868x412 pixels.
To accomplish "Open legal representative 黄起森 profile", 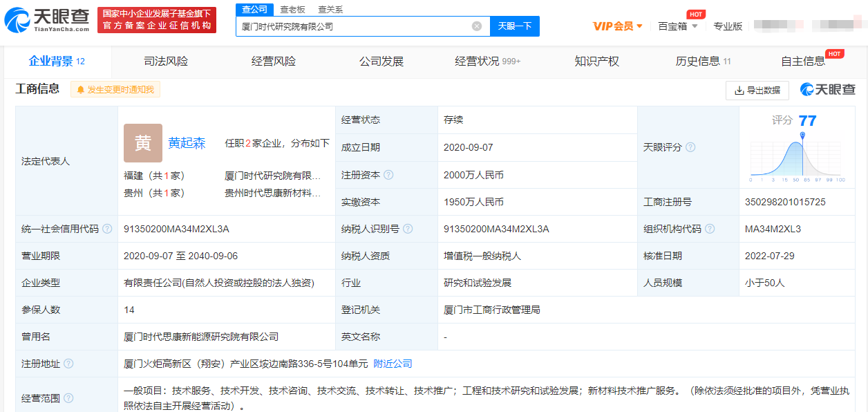I will [187, 143].
